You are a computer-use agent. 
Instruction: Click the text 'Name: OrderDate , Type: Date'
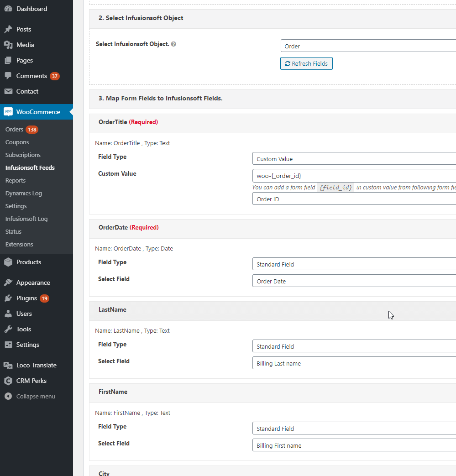click(134, 248)
